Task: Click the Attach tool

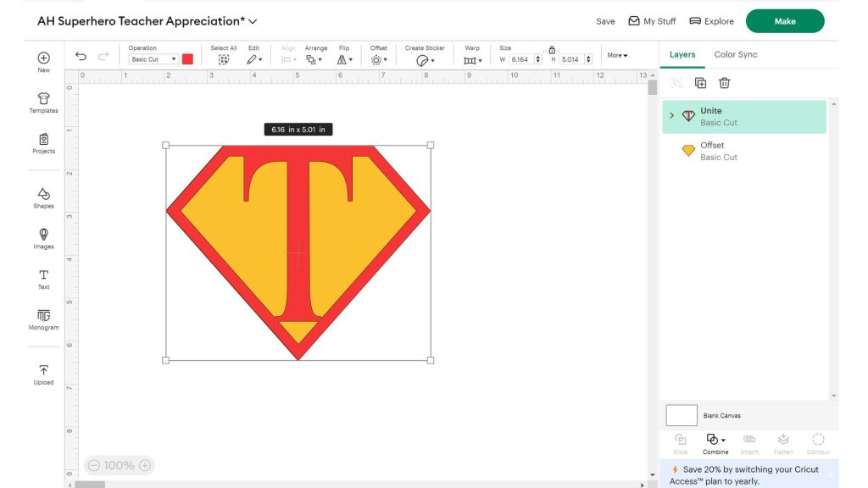Action: (749, 444)
